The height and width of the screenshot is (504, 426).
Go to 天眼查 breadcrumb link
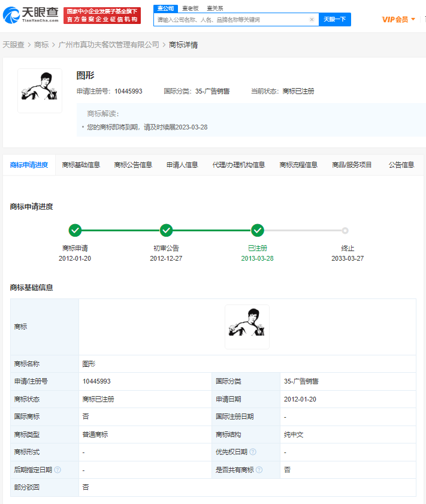pyautogui.click(x=14, y=45)
